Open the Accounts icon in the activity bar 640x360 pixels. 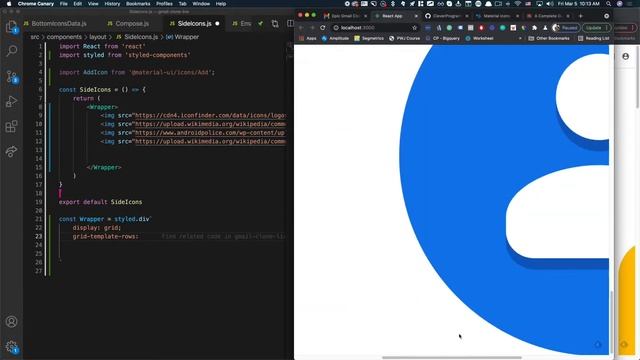11,322
